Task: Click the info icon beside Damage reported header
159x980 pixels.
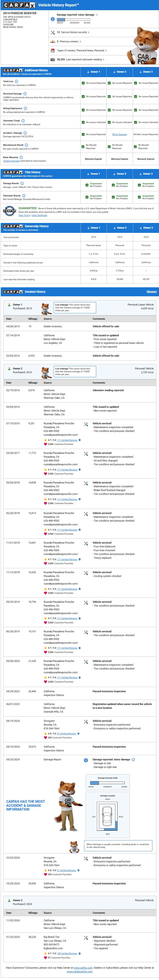Action: (53, 19)
